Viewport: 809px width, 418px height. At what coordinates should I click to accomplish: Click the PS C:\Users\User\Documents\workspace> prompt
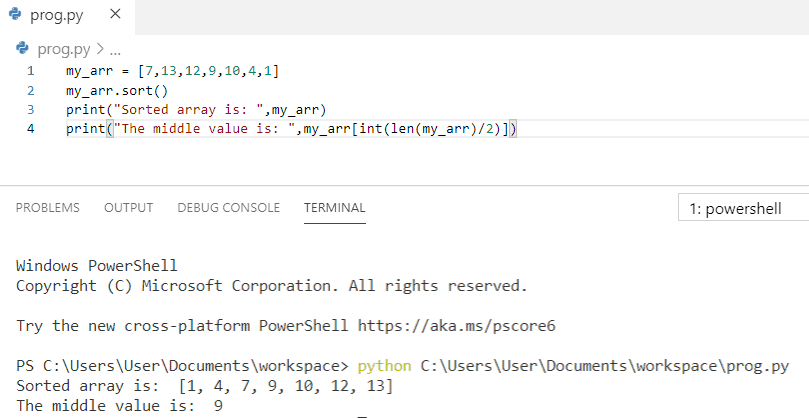coord(183,366)
